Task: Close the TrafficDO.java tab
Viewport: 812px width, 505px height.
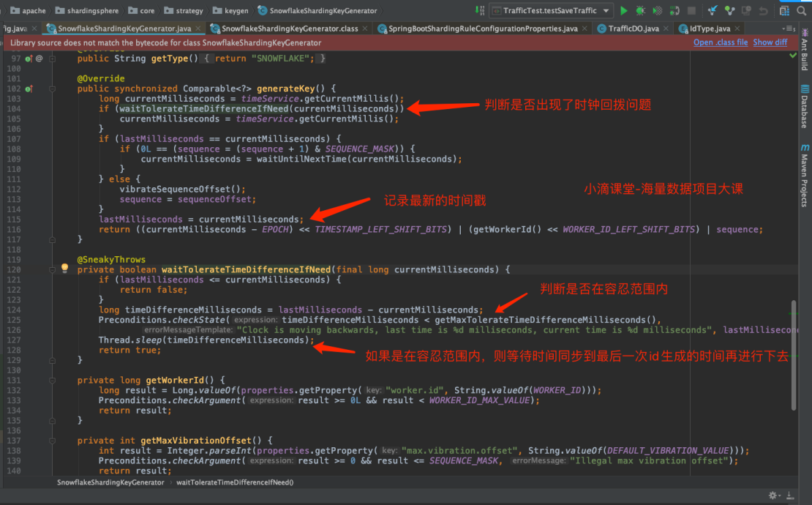Action: [x=666, y=29]
